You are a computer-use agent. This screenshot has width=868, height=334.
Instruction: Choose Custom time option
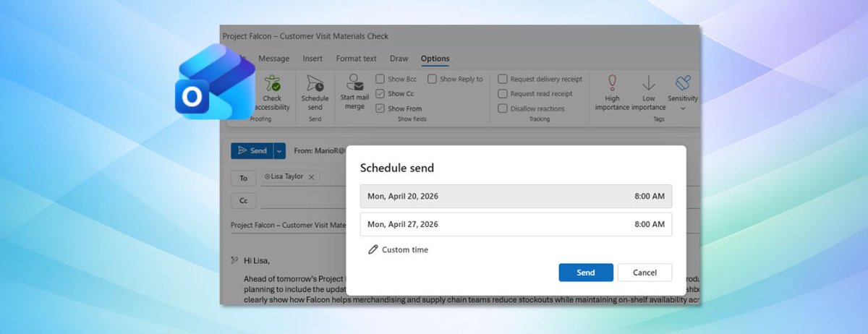click(x=399, y=249)
